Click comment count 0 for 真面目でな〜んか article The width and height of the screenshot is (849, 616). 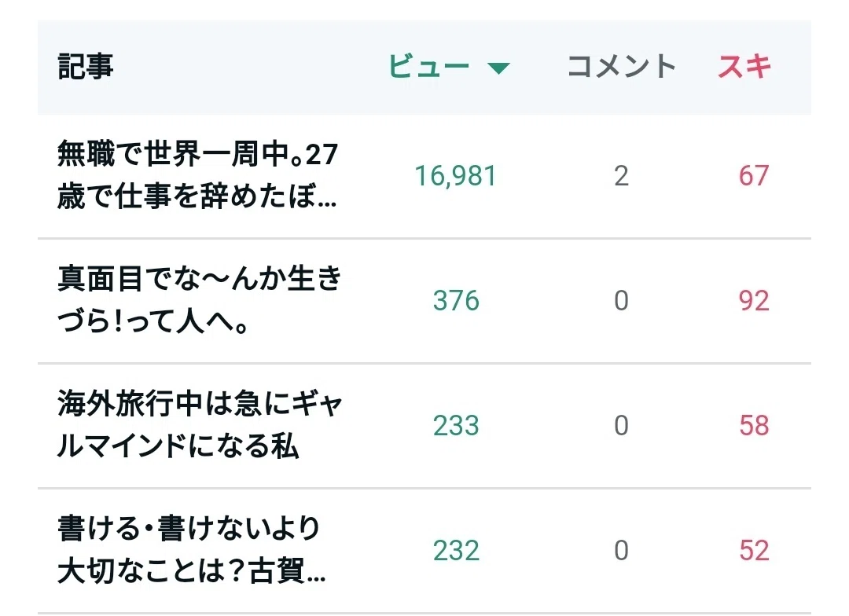(622, 301)
